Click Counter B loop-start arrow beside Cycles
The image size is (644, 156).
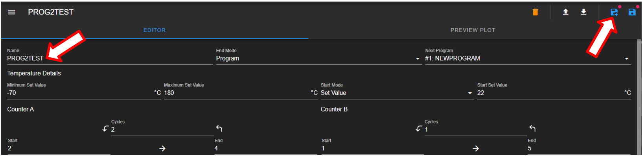tap(419, 128)
